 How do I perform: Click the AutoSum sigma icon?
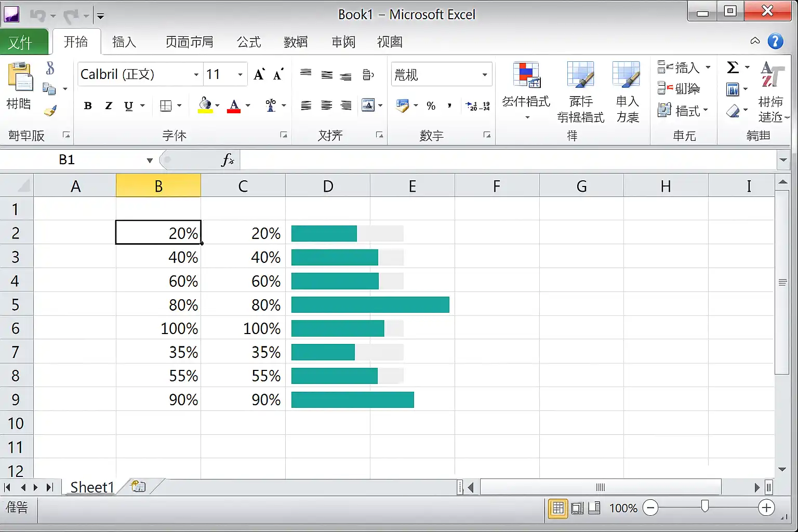click(x=733, y=68)
